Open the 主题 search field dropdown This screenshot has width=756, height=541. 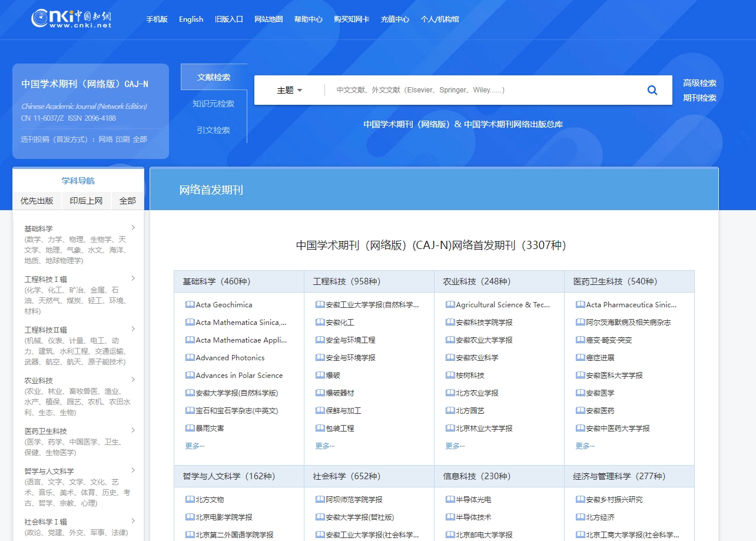[x=290, y=90]
